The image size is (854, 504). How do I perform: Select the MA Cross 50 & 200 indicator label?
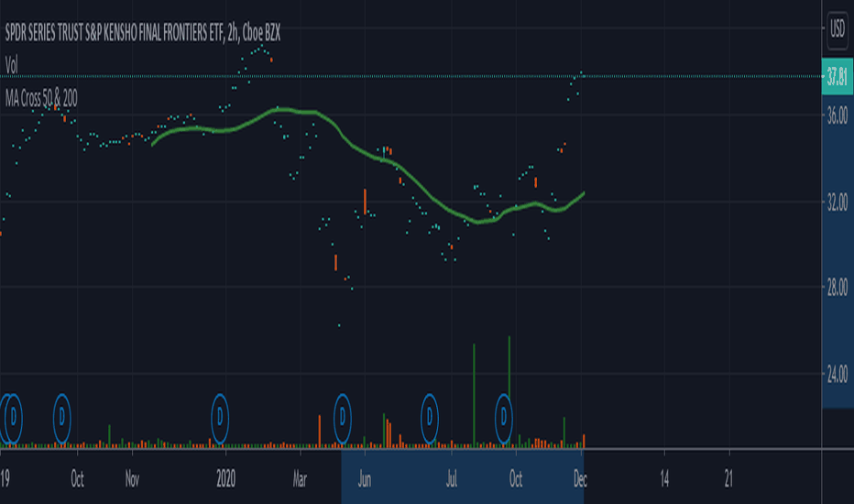(x=41, y=98)
